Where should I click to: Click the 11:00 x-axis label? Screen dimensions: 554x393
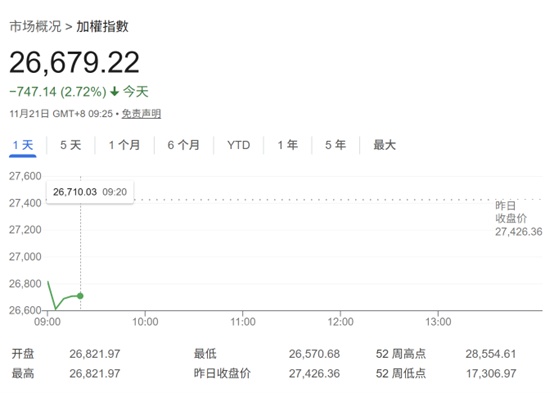[243, 322]
